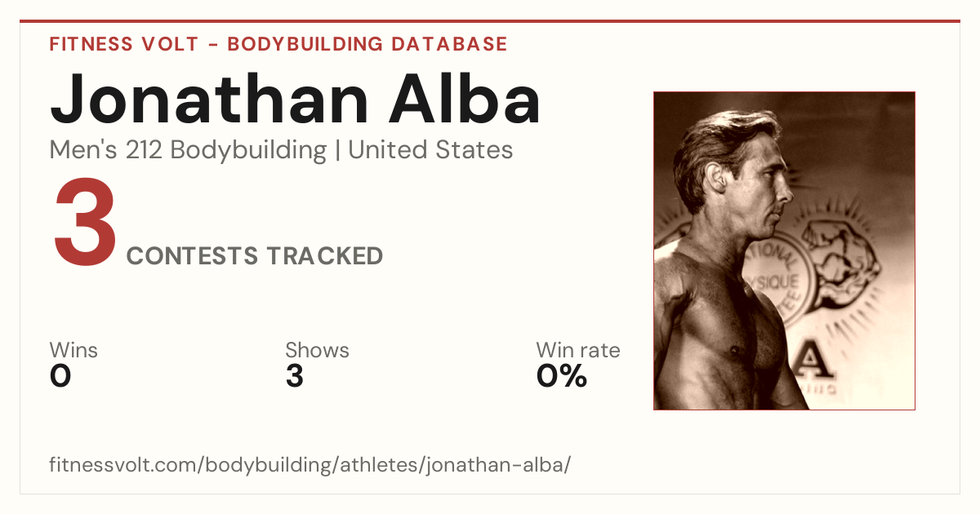Viewport: 980px width, 514px height.
Task: Click the Shows value of 3
Action: 295,376
